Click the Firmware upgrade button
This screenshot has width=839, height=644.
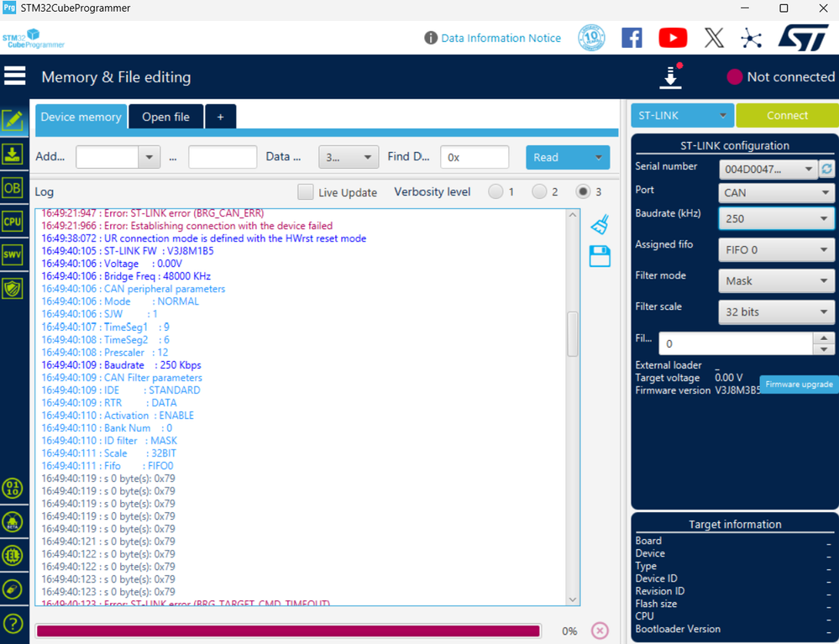pyautogui.click(x=799, y=384)
